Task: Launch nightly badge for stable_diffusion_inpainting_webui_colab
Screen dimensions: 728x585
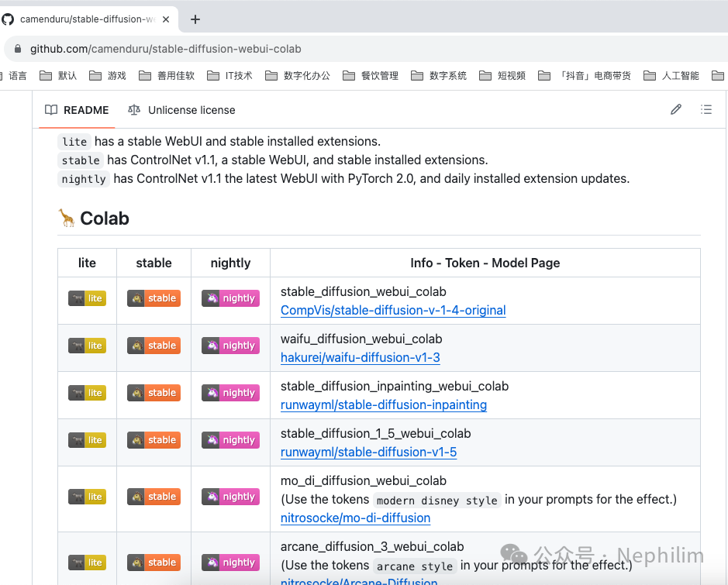Action: pyautogui.click(x=230, y=393)
